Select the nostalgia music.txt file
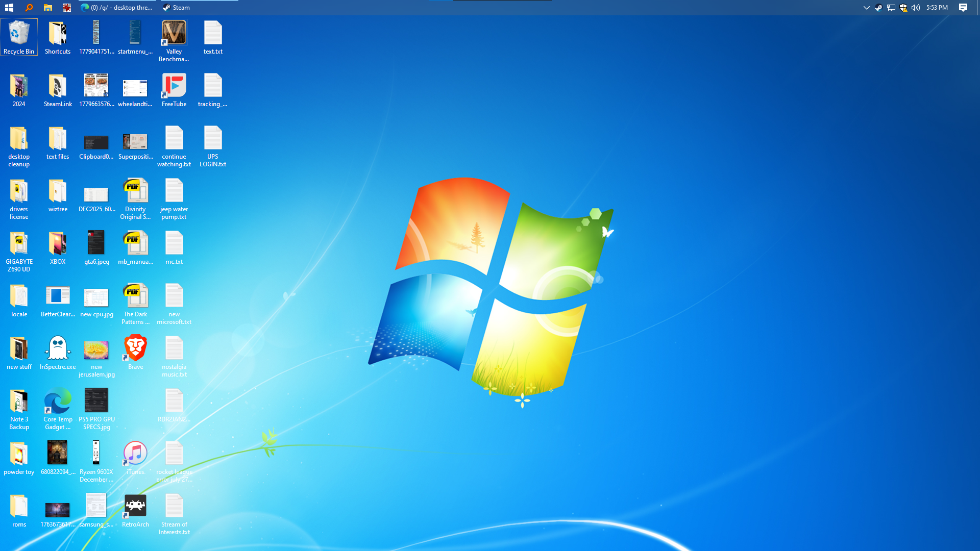980x551 pixels. pyautogui.click(x=174, y=357)
